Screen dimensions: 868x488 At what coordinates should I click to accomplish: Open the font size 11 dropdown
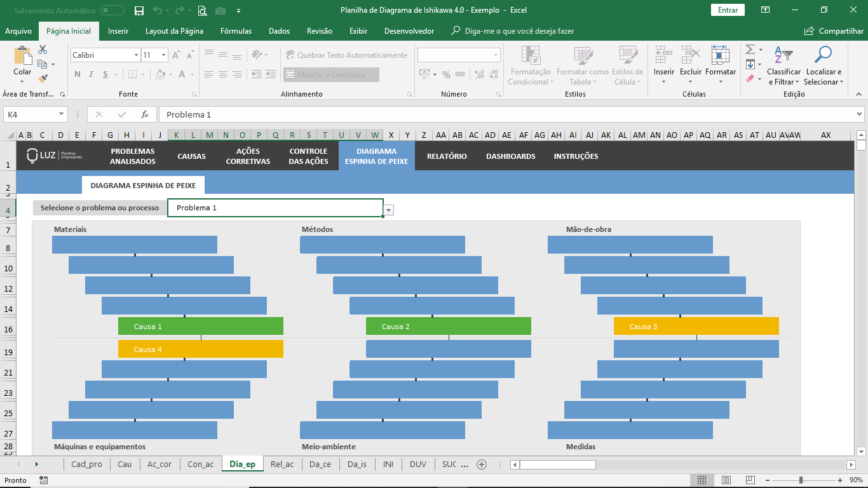[x=163, y=55]
